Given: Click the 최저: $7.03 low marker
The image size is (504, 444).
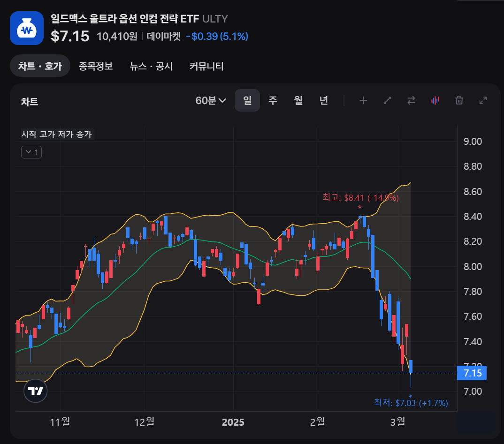Looking at the screenshot, I should coord(411,403).
